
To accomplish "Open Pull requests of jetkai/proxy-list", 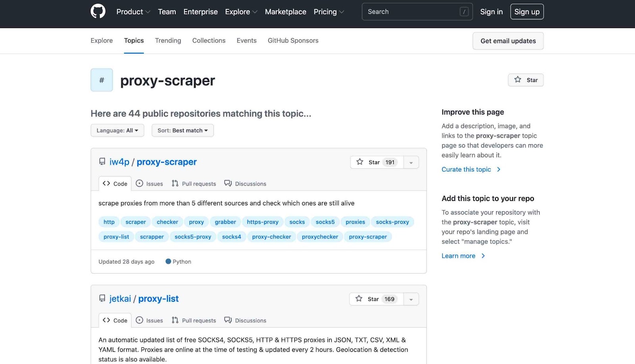I will pos(194,320).
